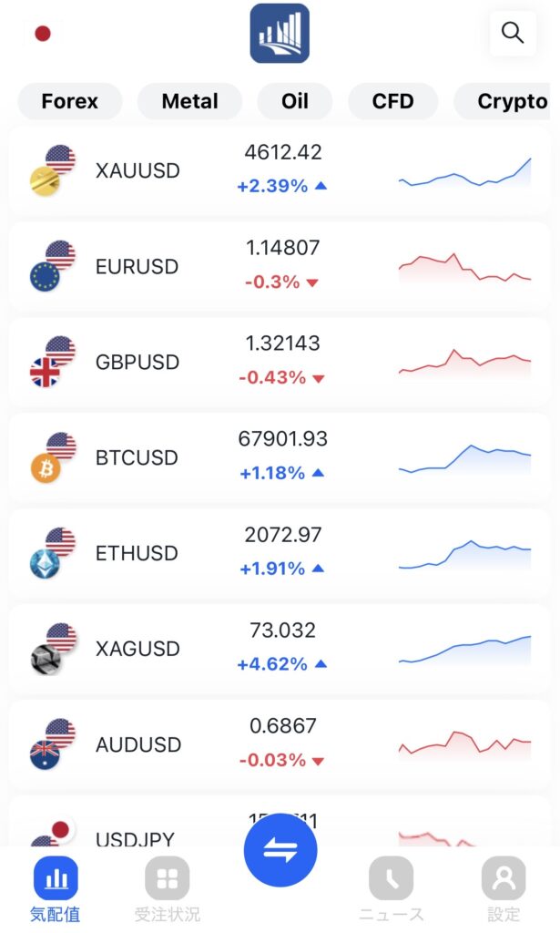Tap the blue chart app logo
Image resolution: width=560 pixels, height=933 pixels.
click(x=280, y=34)
